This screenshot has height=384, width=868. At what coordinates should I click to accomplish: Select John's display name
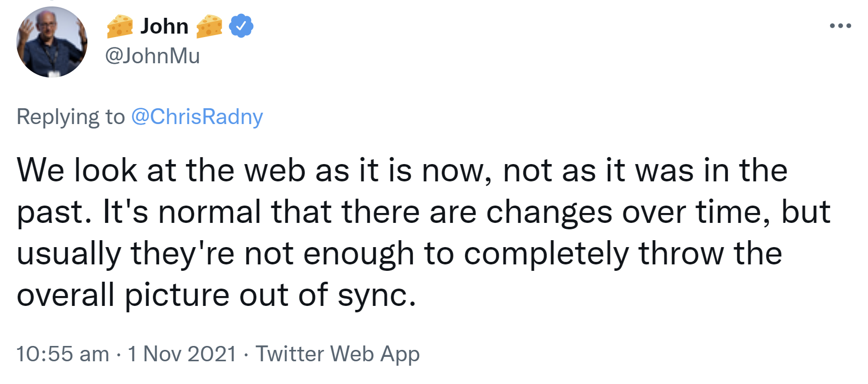[164, 26]
